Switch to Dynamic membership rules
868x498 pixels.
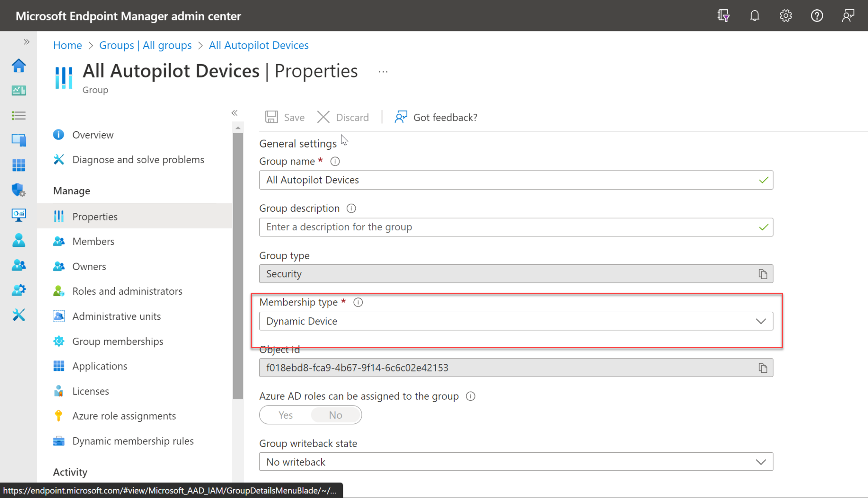coord(133,441)
